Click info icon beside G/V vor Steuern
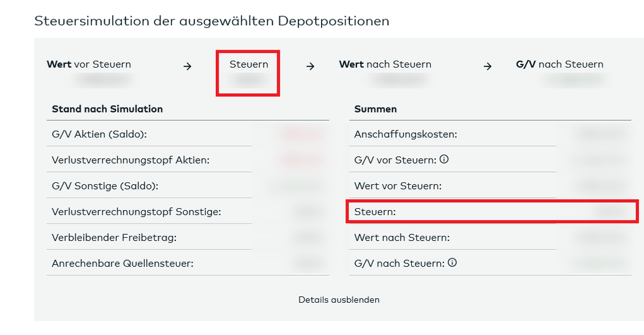Viewport: 644px width, 335px height. [444, 159]
